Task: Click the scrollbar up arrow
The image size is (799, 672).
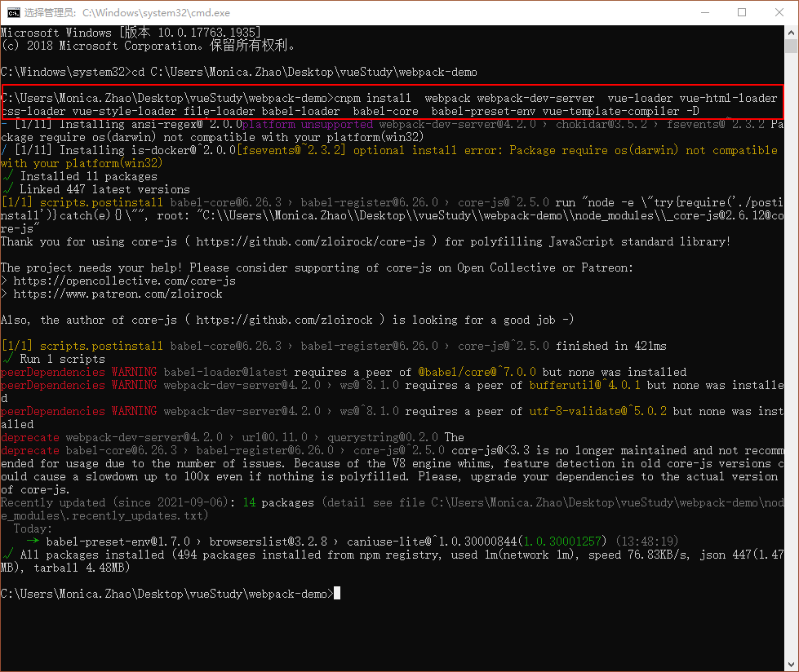Action: 792,32
